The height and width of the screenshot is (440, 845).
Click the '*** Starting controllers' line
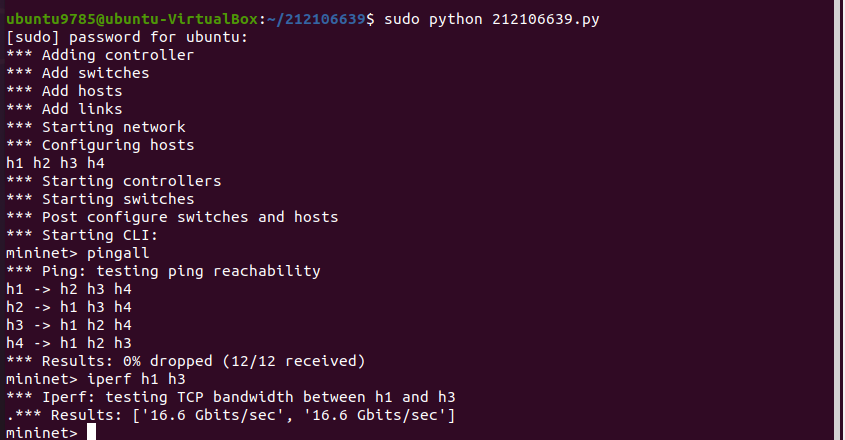113,181
